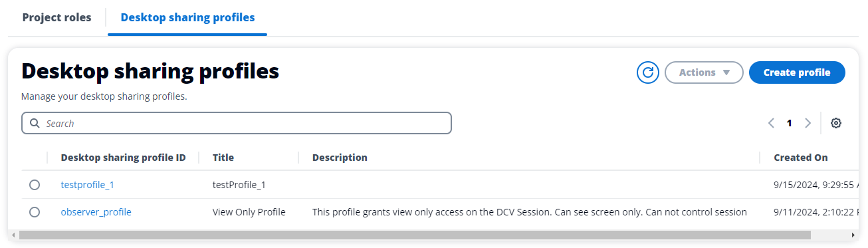Sort by the Title column header
The height and width of the screenshot is (248, 868).
pyautogui.click(x=223, y=158)
